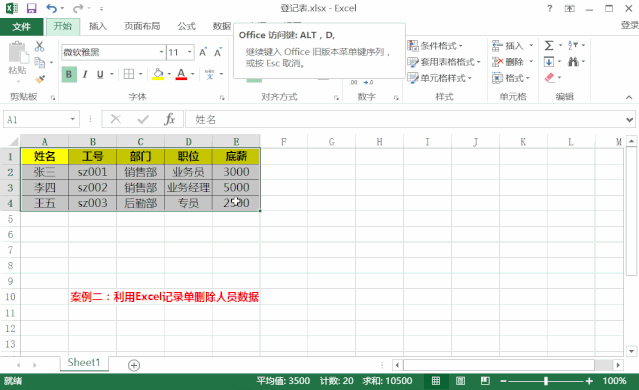Click cell containing 业务经理
The image size is (639, 390).
[188, 187]
